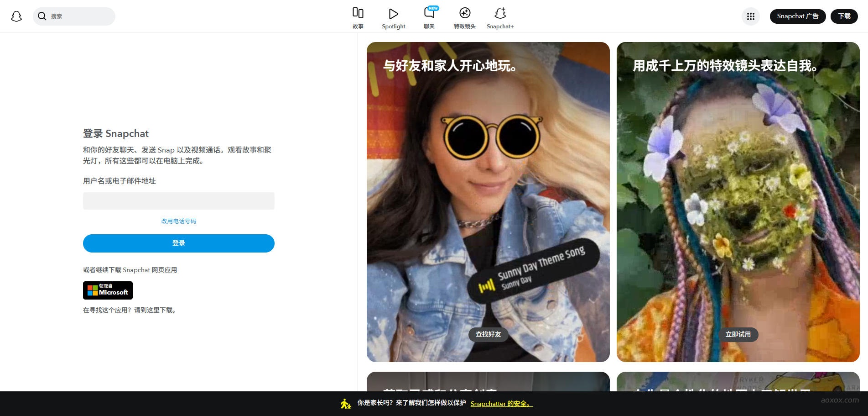Click the 改用电话号码 link
This screenshot has width=868, height=416.
[x=179, y=221]
